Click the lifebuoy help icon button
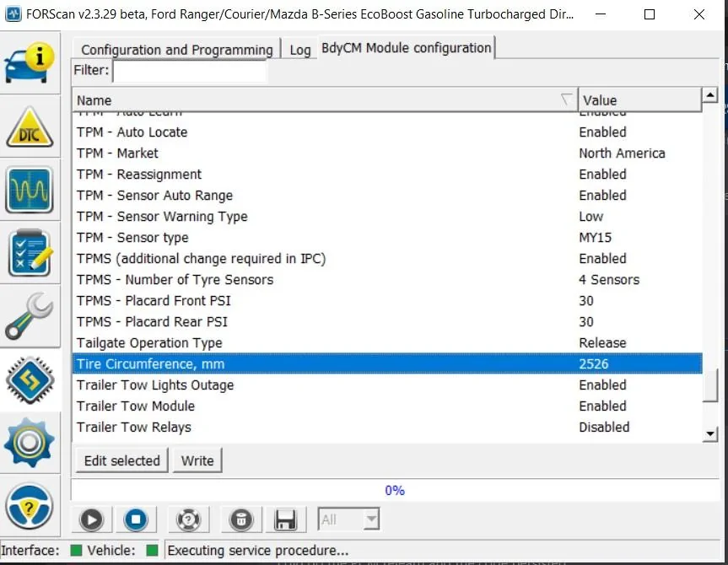The image size is (728, 565). [x=188, y=519]
